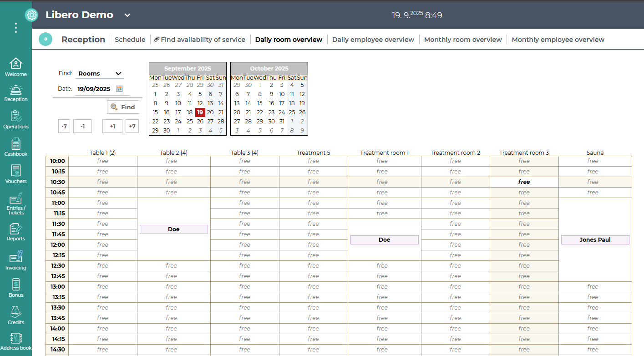Image resolution: width=644 pixels, height=356 pixels.
Task: Expand the Libero Demo chevron dropdown
Action: (x=127, y=15)
